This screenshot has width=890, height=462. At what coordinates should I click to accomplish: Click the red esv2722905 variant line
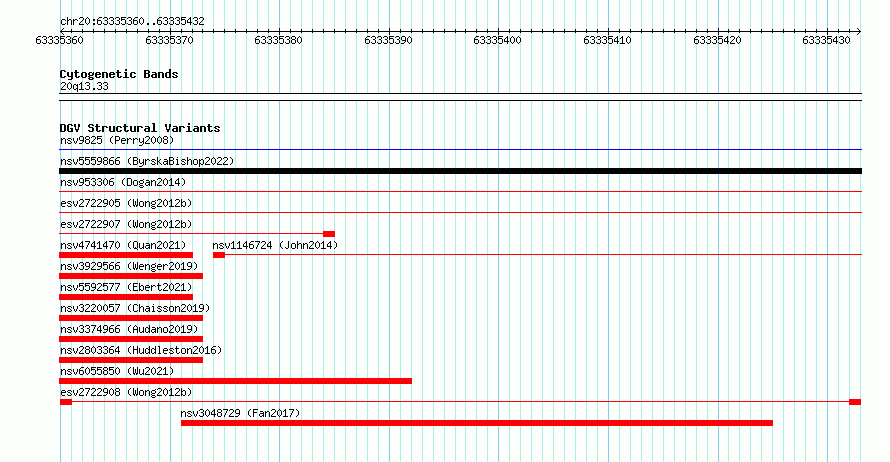point(460,213)
